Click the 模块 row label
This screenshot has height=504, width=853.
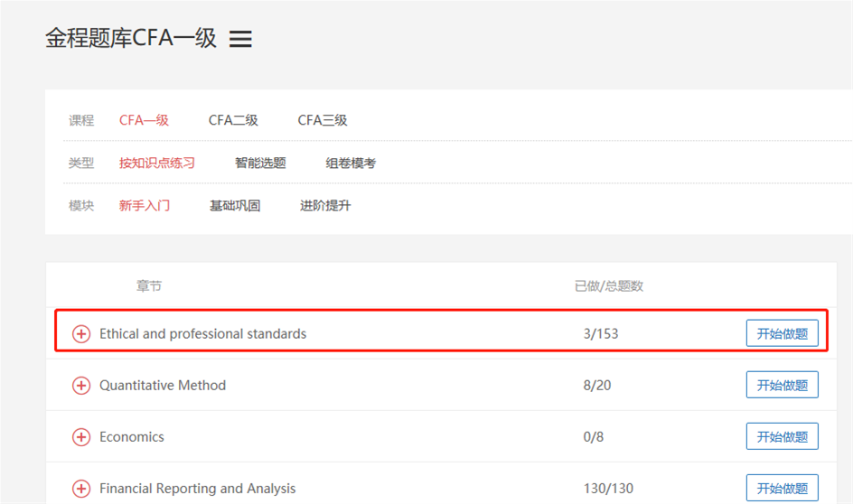pos(81,206)
